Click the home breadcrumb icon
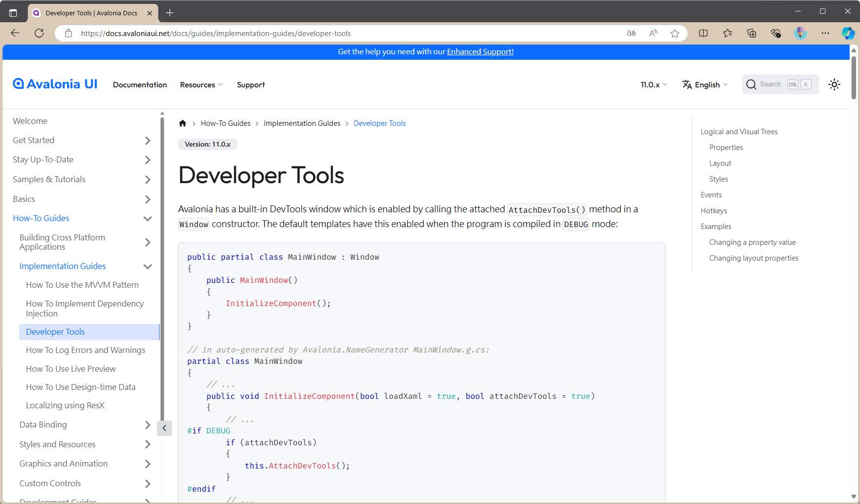This screenshot has height=504, width=860. (x=183, y=123)
